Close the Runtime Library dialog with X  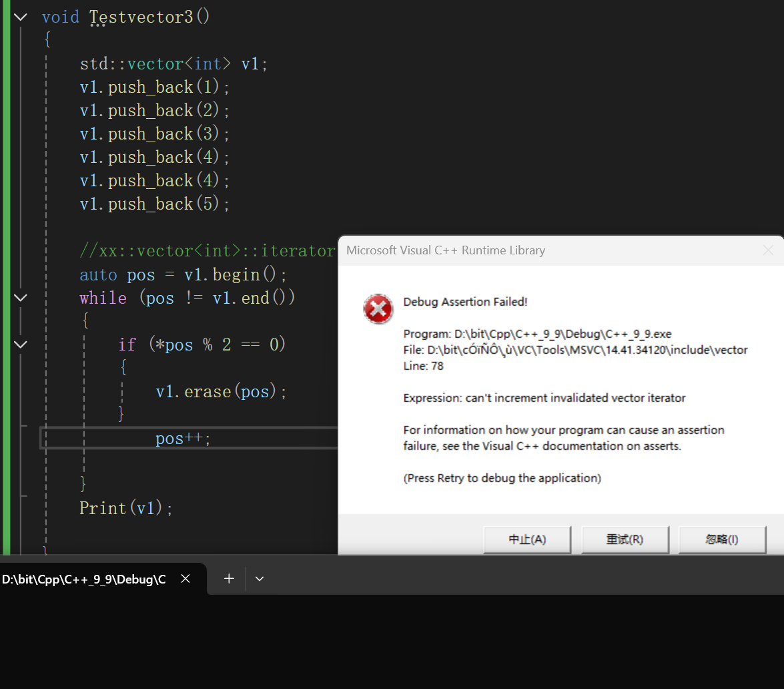point(769,250)
